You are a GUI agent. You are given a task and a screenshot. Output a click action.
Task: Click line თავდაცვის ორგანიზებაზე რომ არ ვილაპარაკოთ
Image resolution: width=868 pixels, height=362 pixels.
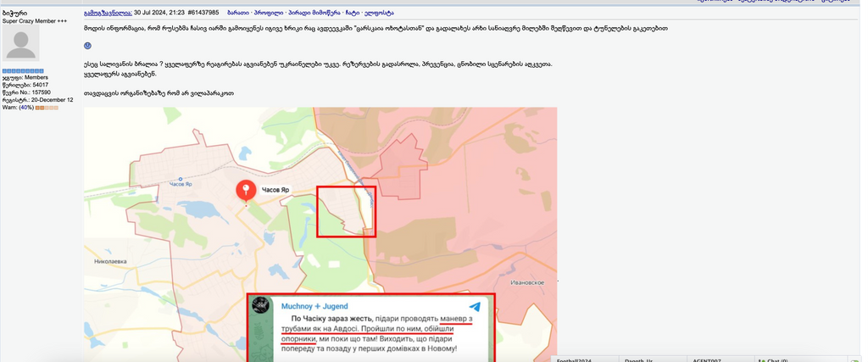pyautogui.click(x=159, y=93)
